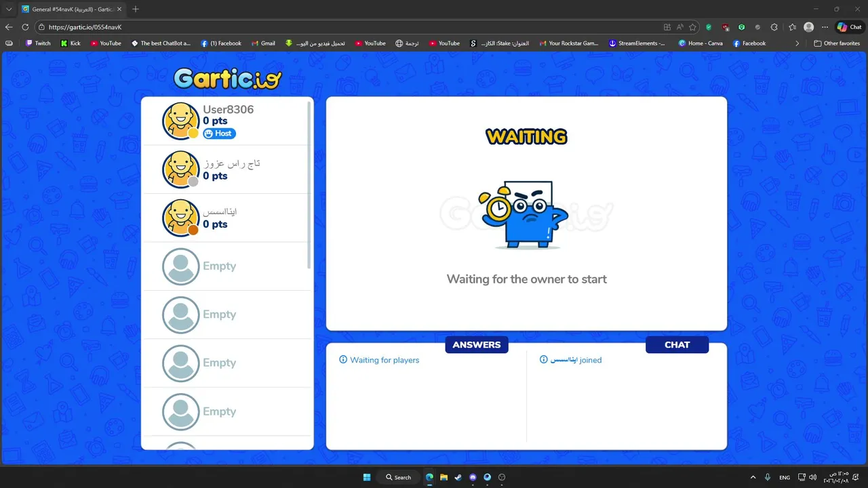Click User8306's avatar
This screenshot has height=488, width=868.
[x=180, y=121]
